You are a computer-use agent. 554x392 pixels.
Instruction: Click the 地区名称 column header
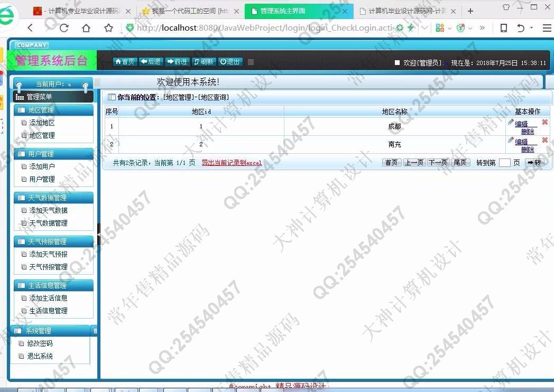[x=395, y=111]
